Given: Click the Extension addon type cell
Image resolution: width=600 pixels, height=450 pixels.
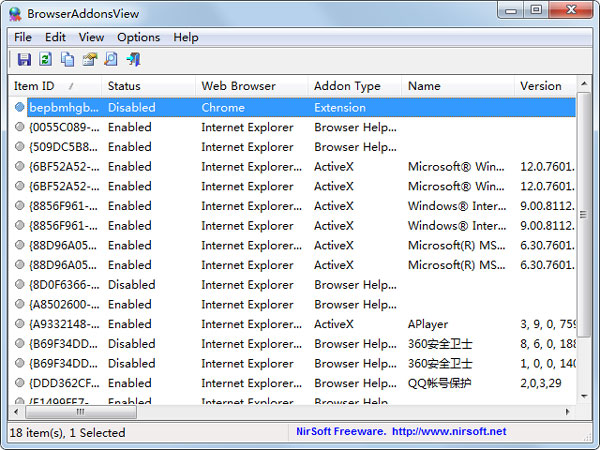Looking at the screenshot, I should pyautogui.click(x=340, y=108).
